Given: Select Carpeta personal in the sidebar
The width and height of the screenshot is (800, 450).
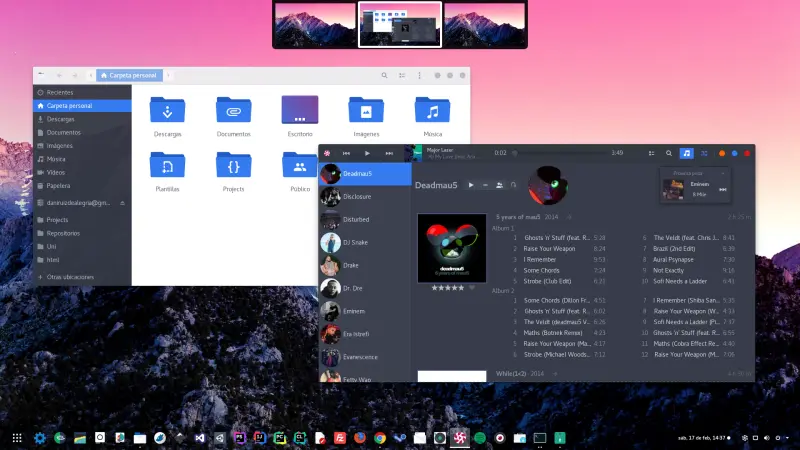Looking at the screenshot, I should tap(82, 106).
